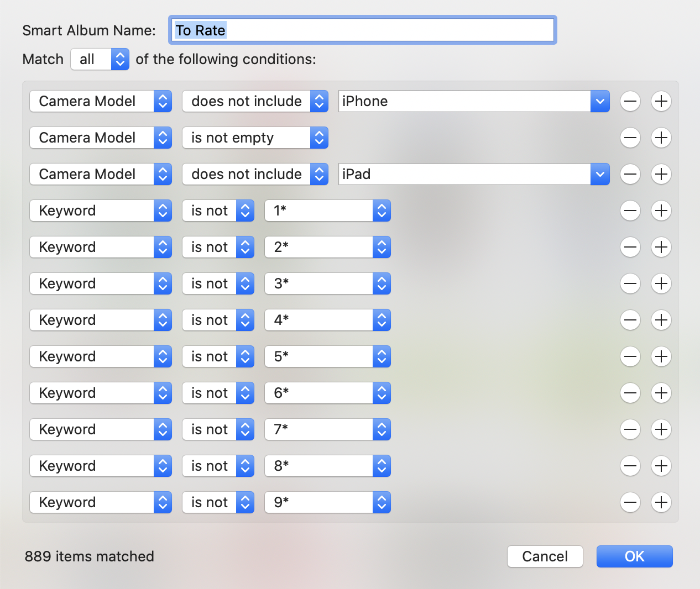Viewport: 700px width, 589px height.
Task: Click the Smart Album Name field
Action: (362, 30)
